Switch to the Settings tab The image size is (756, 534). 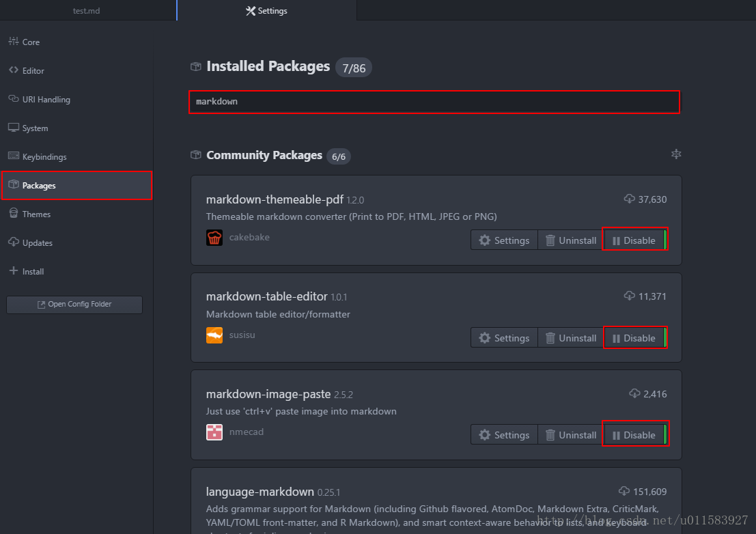[x=266, y=11]
